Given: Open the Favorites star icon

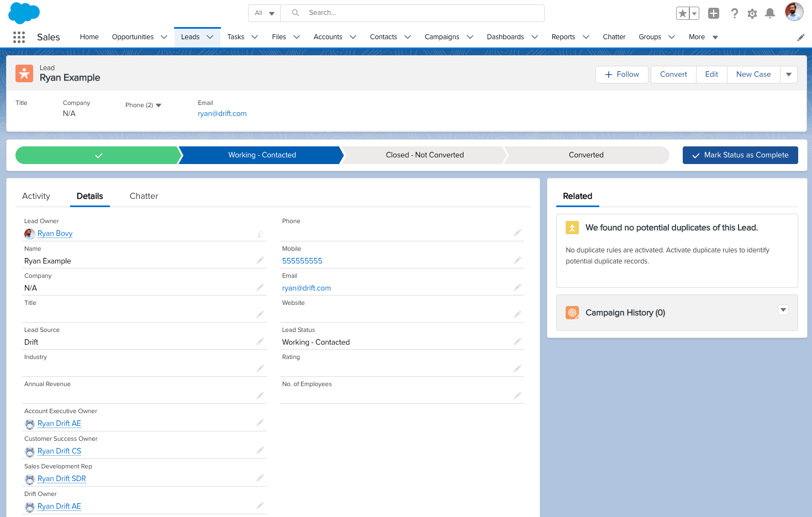Looking at the screenshot, I should pyautogui.click(x=683, y=13).
